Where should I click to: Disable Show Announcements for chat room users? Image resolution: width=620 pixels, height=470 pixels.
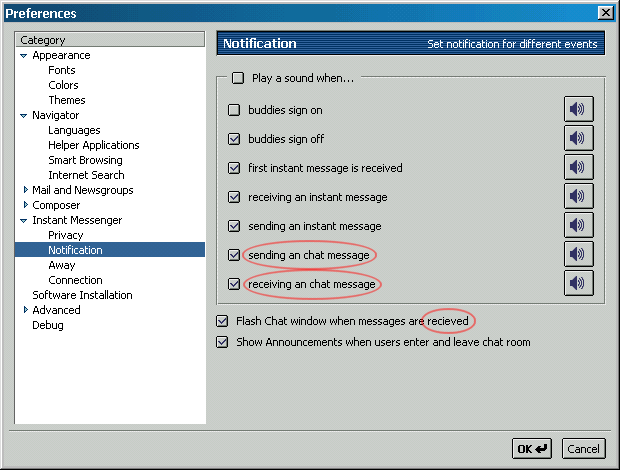(x=222, y=342)
